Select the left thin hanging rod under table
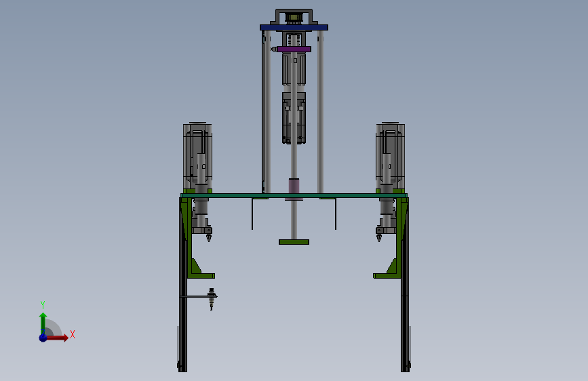Image resolution: width=588 pixels, height=381 pixels. pyautogui.click(x=252, y=214)
